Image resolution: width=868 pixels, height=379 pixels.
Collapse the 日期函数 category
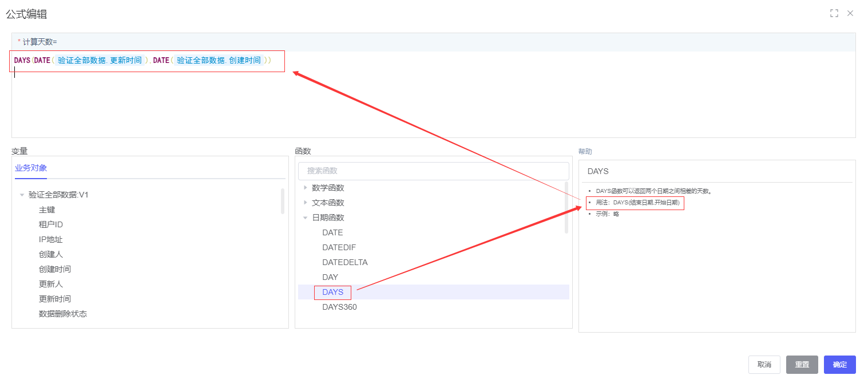click(306, 218)
